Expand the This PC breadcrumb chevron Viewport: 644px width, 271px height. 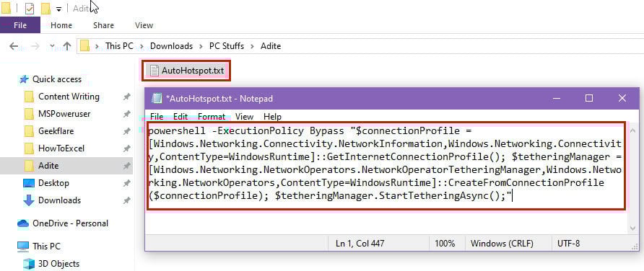[x=142, y=46]
